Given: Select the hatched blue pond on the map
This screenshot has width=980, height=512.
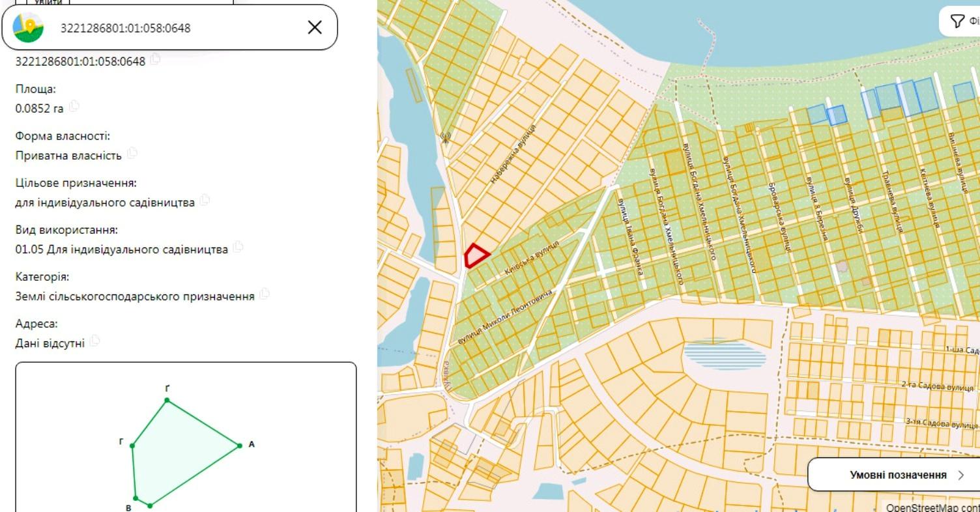Looking at the screenshot, I should [725, 355].
